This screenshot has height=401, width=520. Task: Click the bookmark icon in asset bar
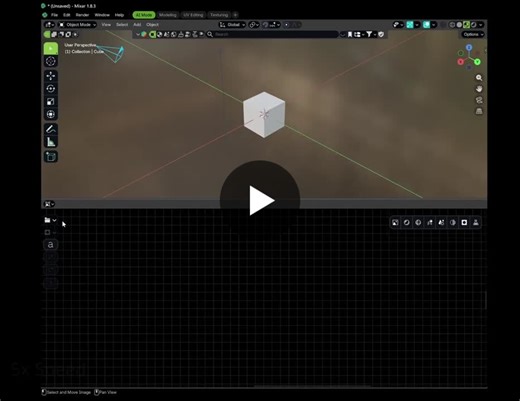point(350,34)
